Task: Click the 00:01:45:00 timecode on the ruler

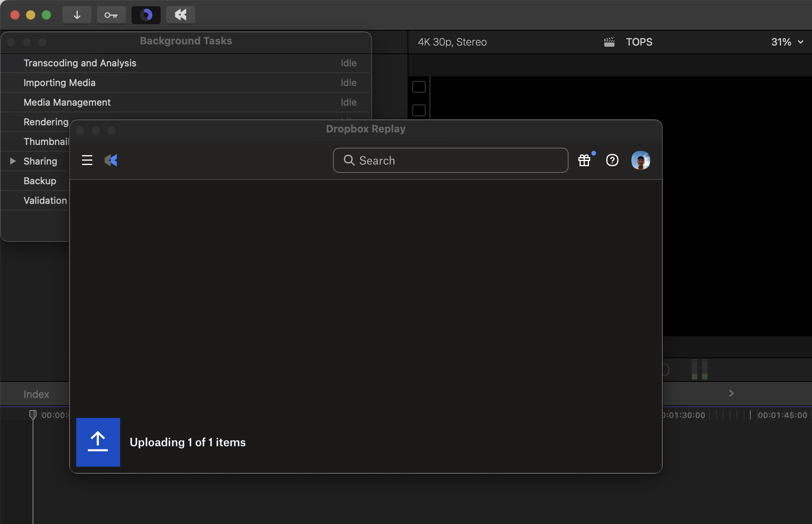Action: click(x=783, y=415)
